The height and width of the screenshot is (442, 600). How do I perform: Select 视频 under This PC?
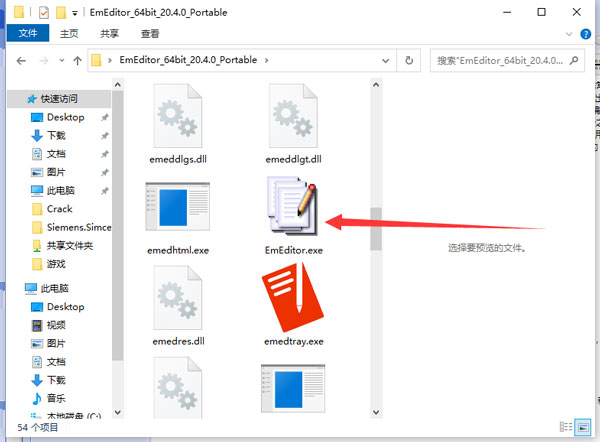[56, 325]
